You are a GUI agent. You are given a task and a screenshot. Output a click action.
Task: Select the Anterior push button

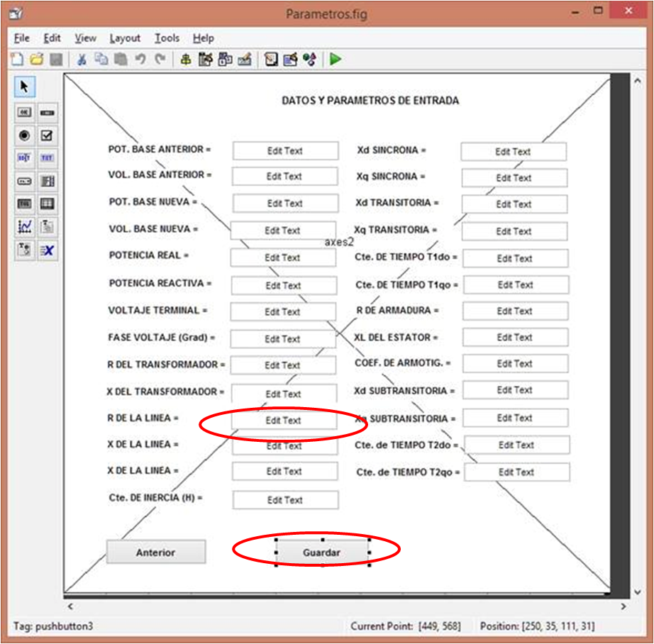(x=156, y=553)
